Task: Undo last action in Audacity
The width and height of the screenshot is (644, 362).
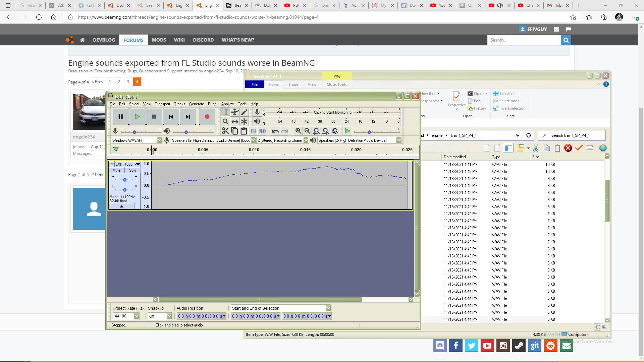Action: pyautogui.click(x=275, y=131)
